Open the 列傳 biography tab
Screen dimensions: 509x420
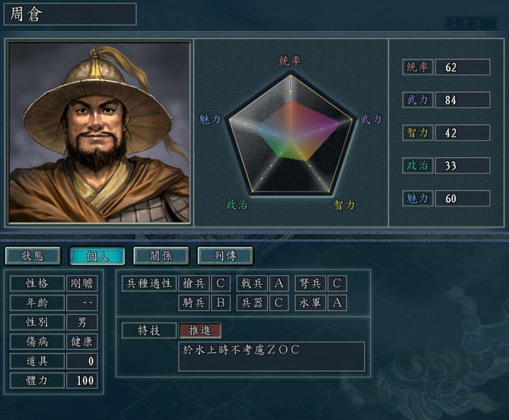pyautogui.click(x=226, y=256)
